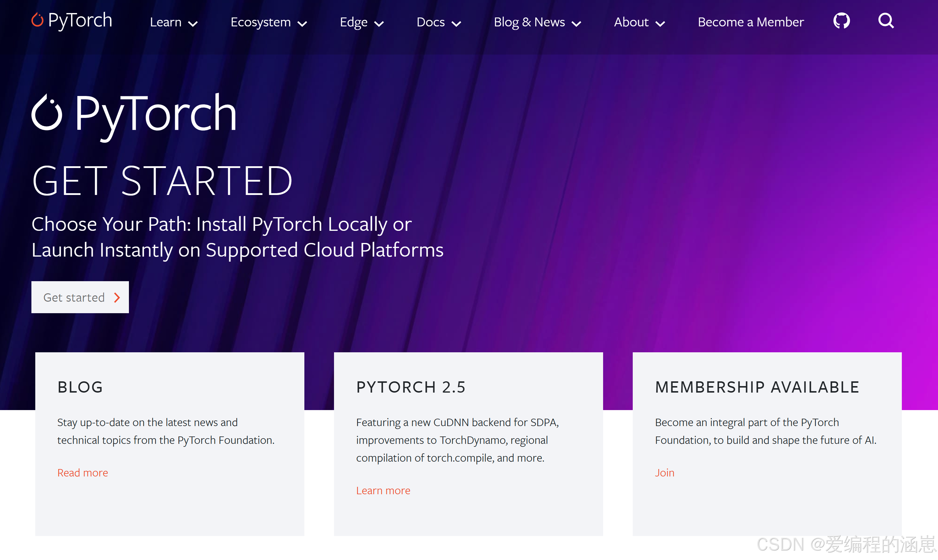Click the PYTORCH 2.5 card heading
This screenshot has height=560, width=938.
coord(411,387)
